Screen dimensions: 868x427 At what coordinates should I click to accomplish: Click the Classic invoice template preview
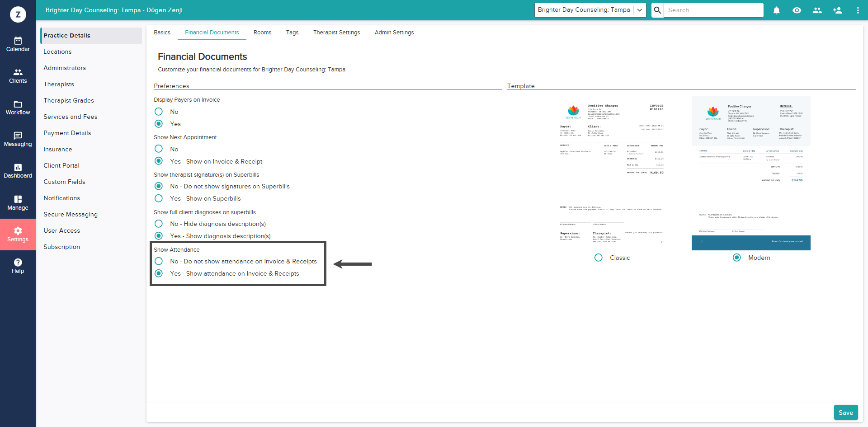coord(612,173)
